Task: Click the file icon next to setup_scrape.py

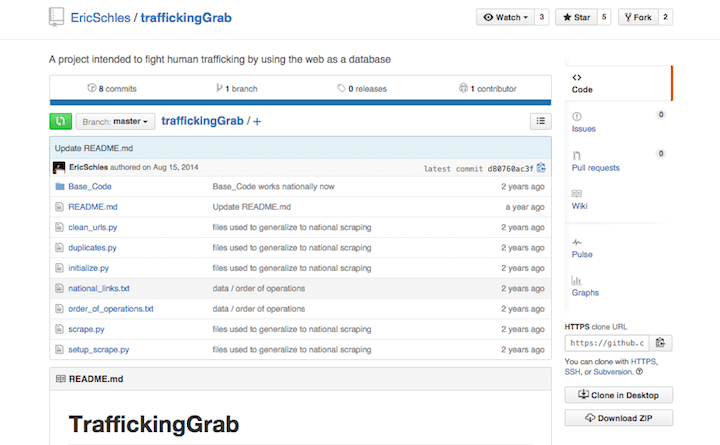Action: point(59,349)
